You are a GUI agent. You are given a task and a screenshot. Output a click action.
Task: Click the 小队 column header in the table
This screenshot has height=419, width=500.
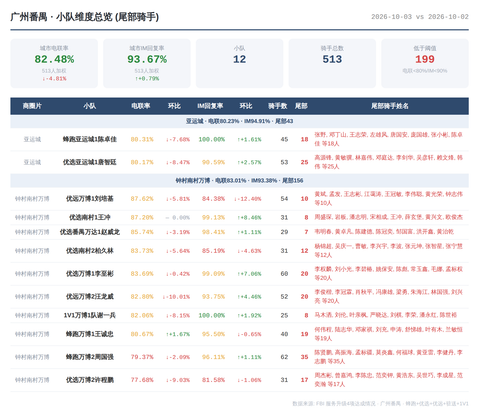point(89,106)
